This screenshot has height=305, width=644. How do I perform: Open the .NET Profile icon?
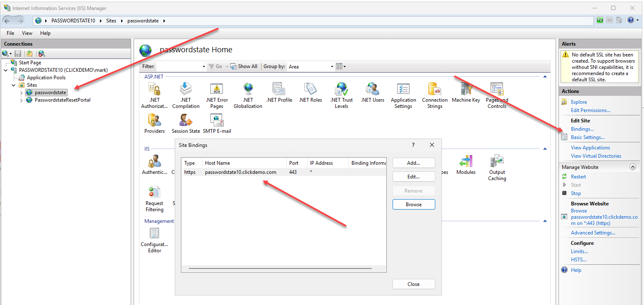point(279,89)
